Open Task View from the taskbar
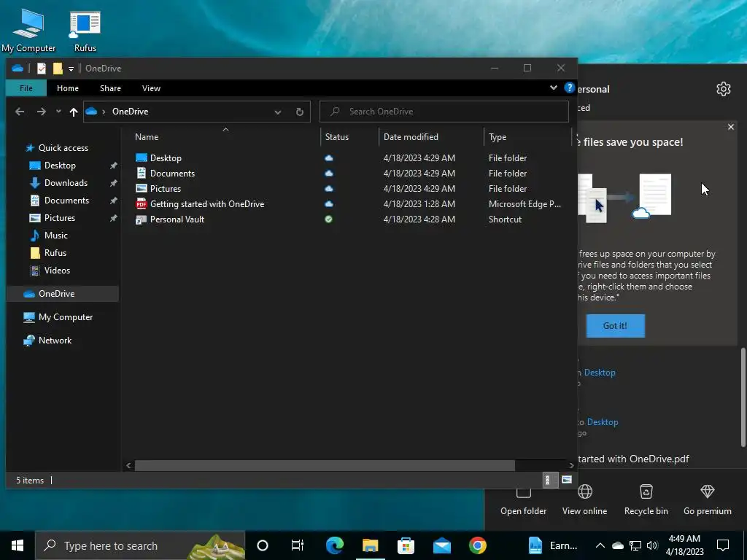747x560 pixels. coord(298,545)
